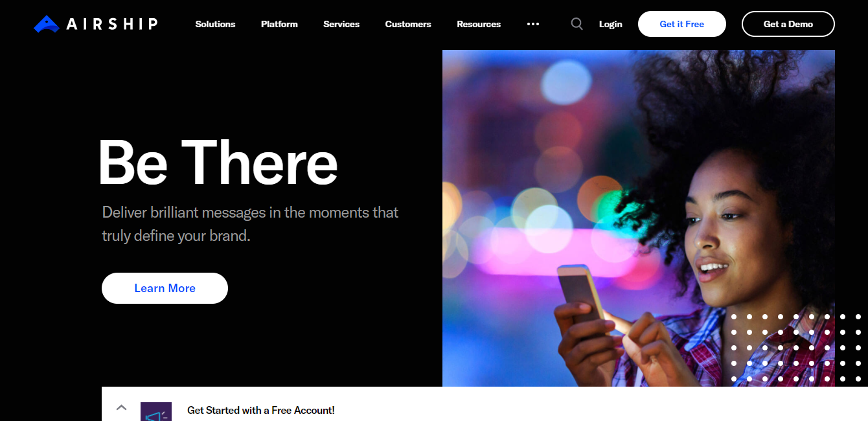
Task: Open the search magnifier icon
Action: 577,24
